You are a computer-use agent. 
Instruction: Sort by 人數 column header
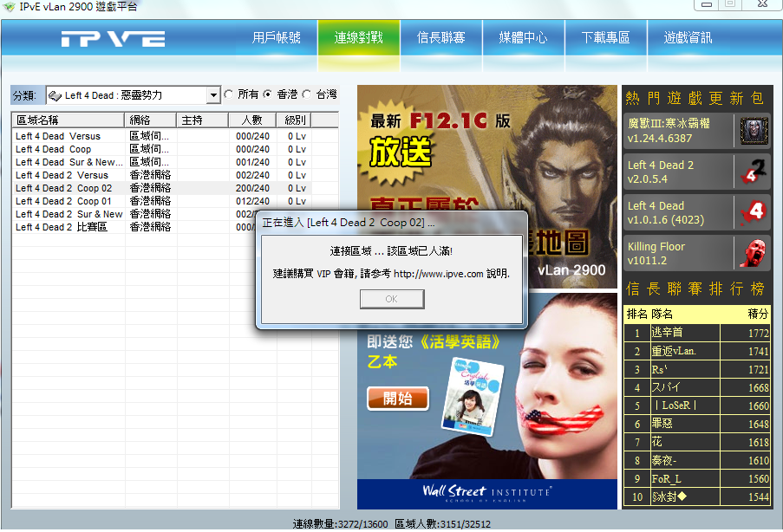pos(252,120)
